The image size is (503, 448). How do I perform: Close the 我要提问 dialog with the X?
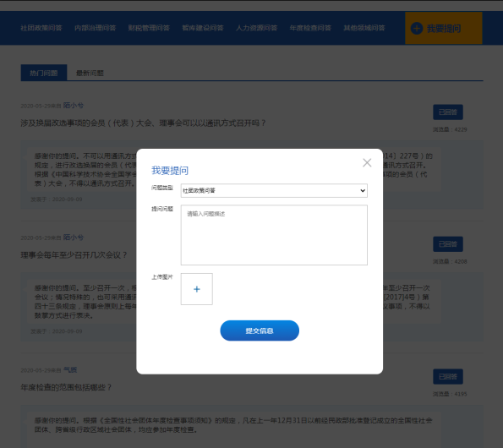click(x=367, y=162)
